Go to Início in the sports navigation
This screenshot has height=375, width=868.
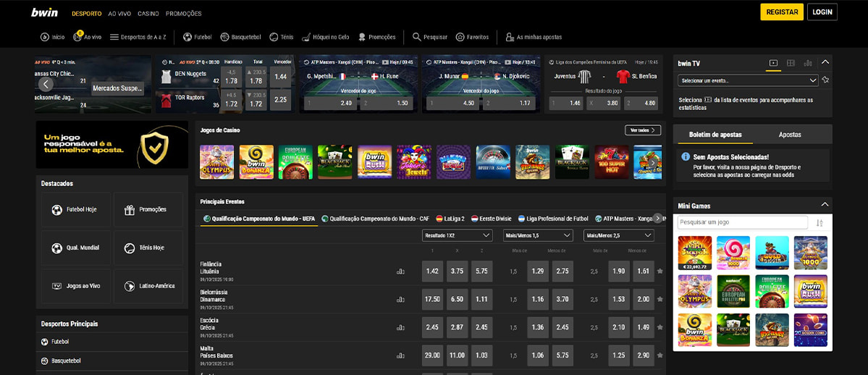(53, 37)
